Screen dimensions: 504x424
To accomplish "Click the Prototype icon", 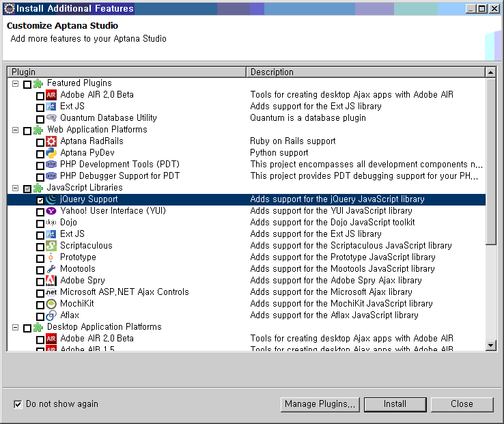I will click(51, 257).
